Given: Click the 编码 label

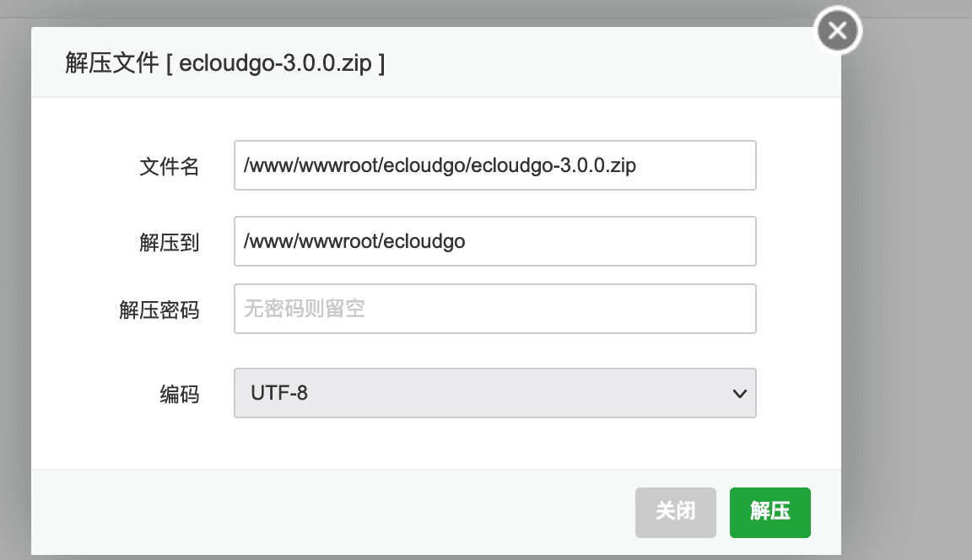Looking at the screenshot, I should tap(179, 394).
